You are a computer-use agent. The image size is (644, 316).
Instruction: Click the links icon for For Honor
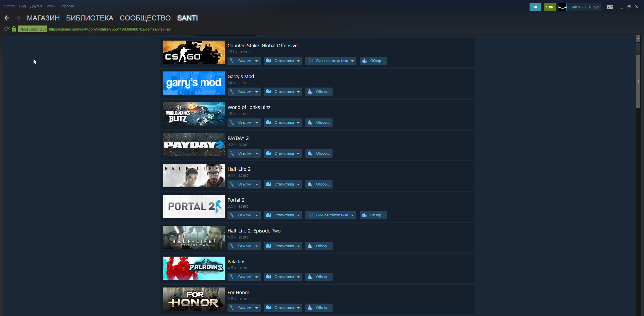tap(232, 308)
